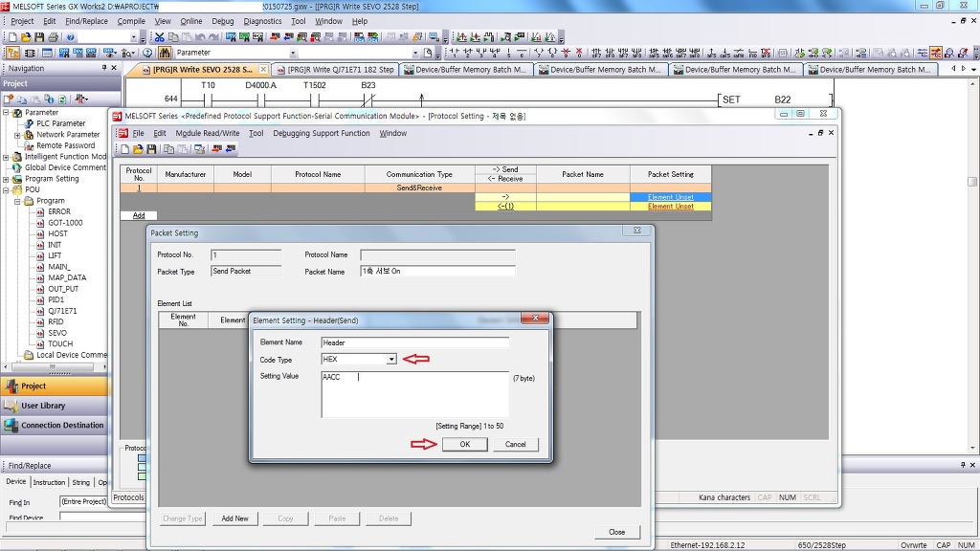Collapse the POU tree node
Image resolution: width=980 pixels, height=551 pixels.
[x=7, y=189]
